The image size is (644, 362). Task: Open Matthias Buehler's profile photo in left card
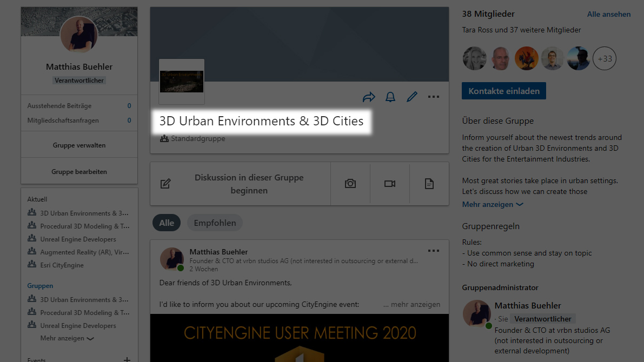pos(79,35)
